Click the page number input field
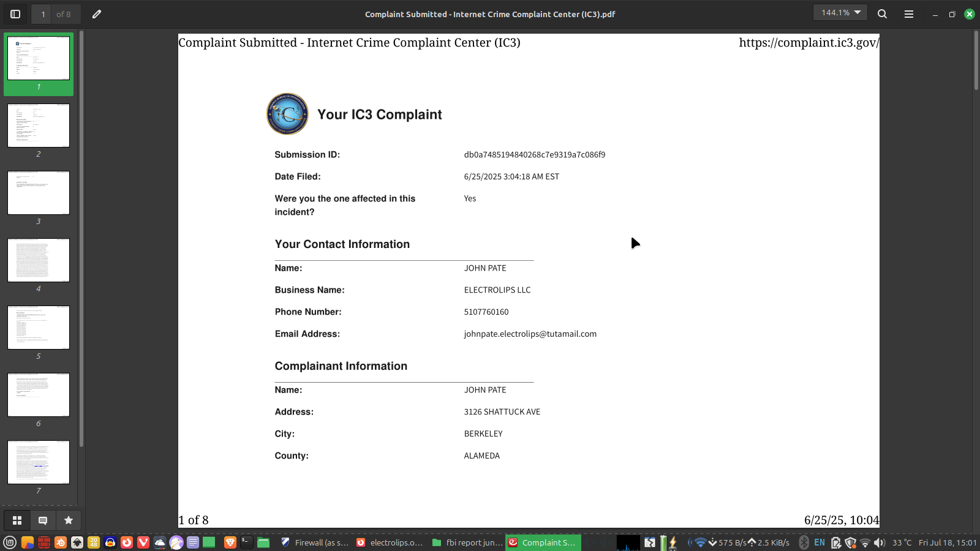The height and width of the screenshot is (551, 980). [43, 14]
